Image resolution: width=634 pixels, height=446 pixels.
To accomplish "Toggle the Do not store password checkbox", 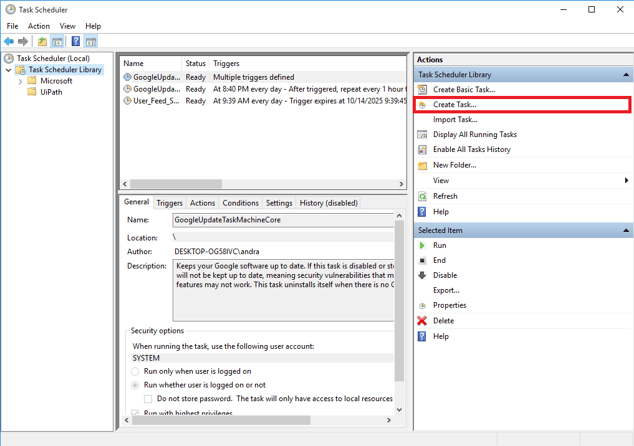I will pyautogui.click(x=148, y=399).
